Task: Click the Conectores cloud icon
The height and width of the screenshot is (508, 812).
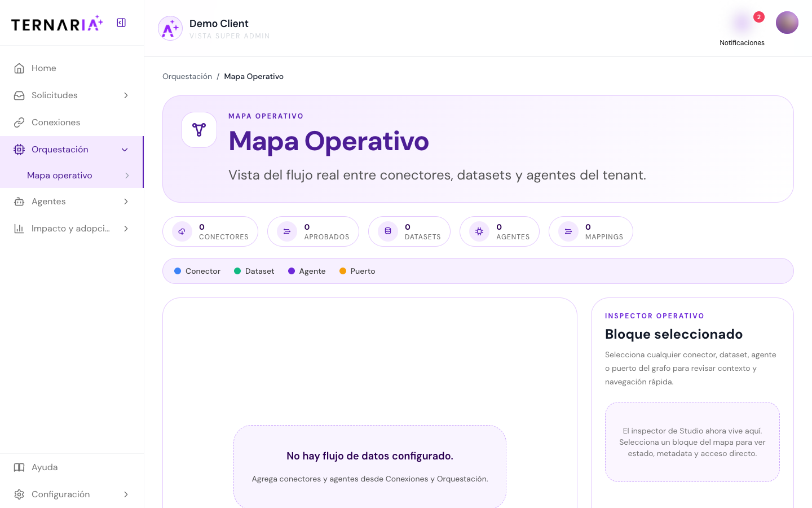Action: [182, 231]
